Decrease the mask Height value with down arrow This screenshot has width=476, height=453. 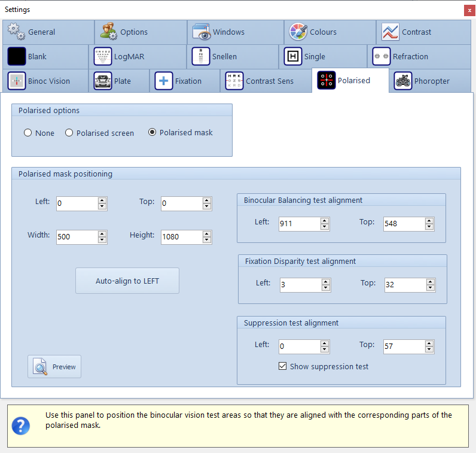pos(207,241)
